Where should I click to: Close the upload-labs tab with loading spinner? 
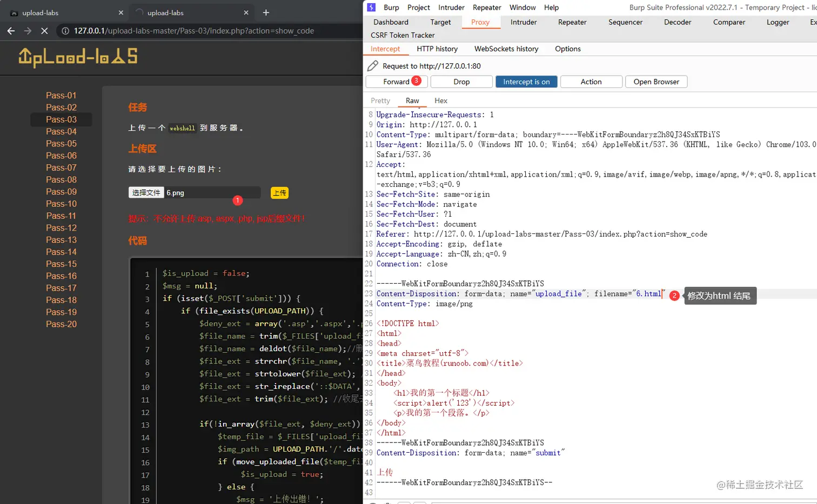[246, 12]
